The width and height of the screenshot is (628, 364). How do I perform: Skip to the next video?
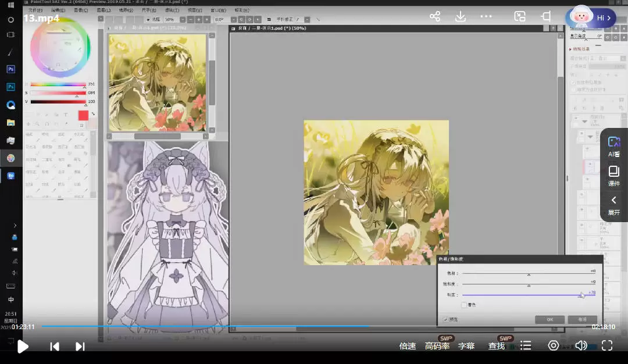pos(80,347)
